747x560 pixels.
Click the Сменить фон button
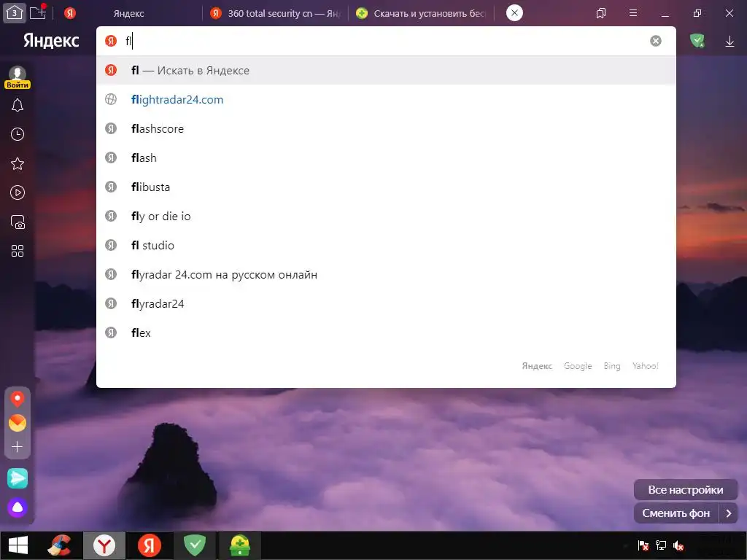click(x=676, y=513)
